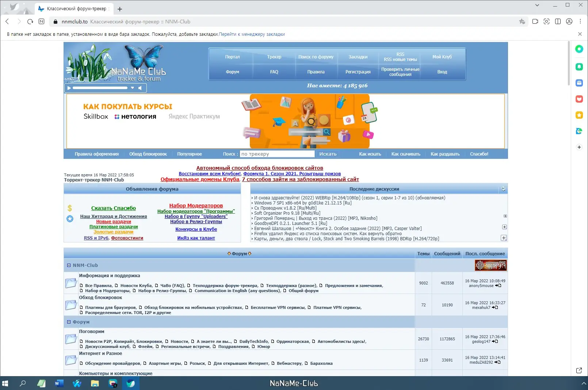The height and width of the screenshot is (390, 588).
Task: Dismiss the bookmarks bar notice with X
Action: [x=580, y=34]
